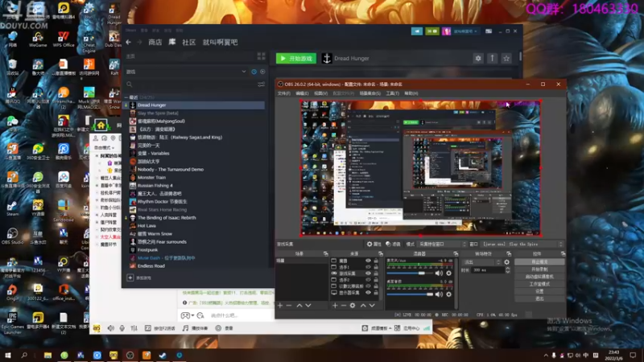644x362 pixels.
Task: Open Steam library grid view icon
Action: coord(261,56)
